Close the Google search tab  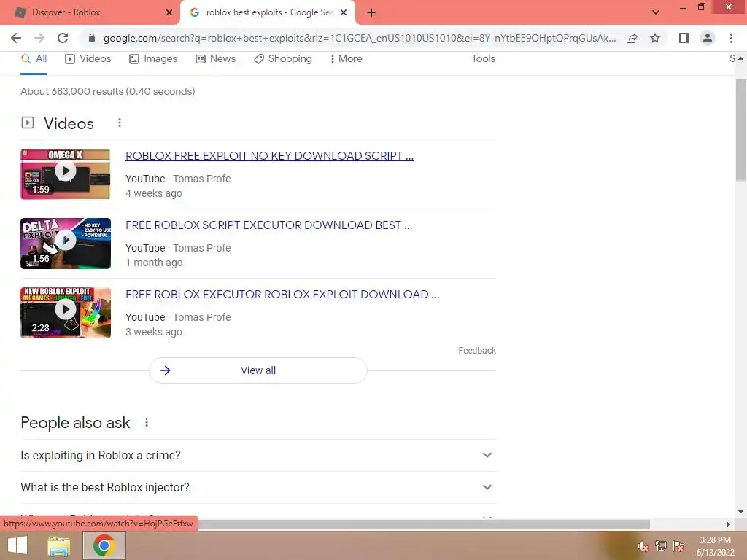(344, 12)
